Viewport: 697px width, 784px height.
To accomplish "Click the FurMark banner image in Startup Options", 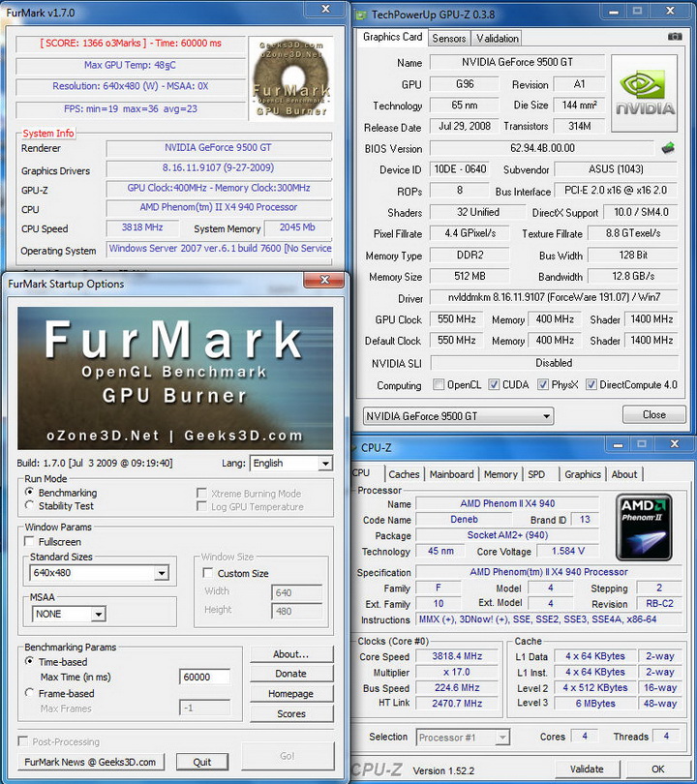I will click(x=175, y=378).
